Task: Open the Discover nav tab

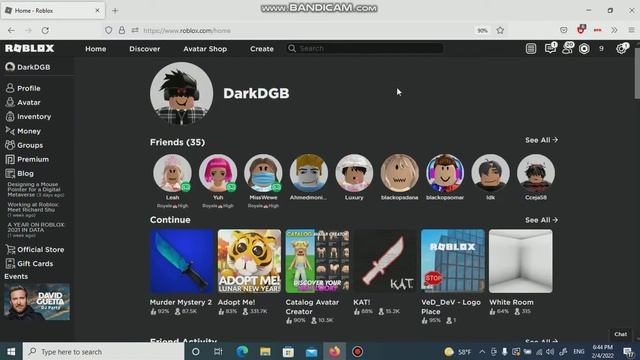Action: coord(144,49)
